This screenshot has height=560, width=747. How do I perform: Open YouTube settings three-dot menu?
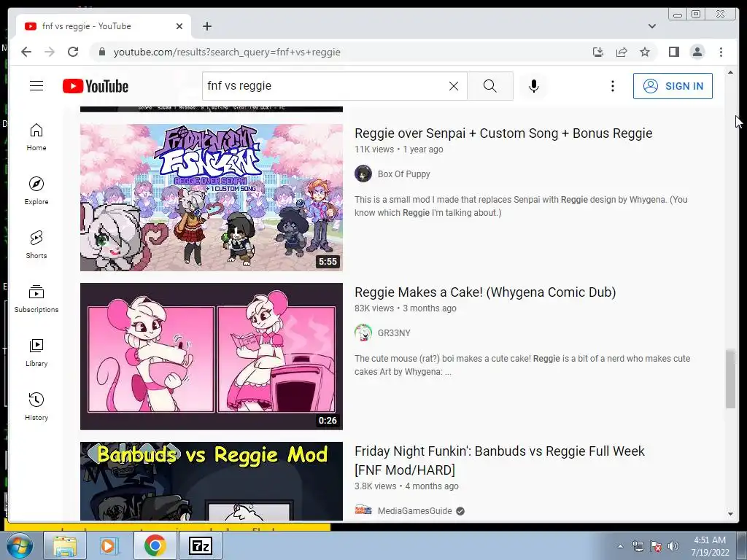point(613,86)
